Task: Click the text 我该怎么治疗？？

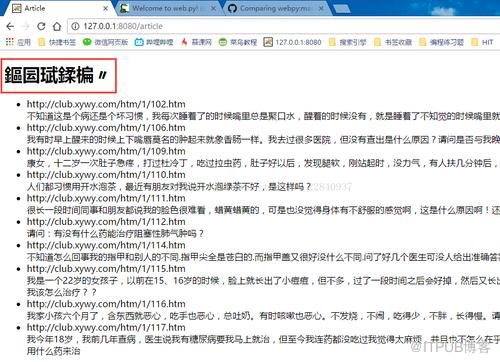Action: point(62,292)
